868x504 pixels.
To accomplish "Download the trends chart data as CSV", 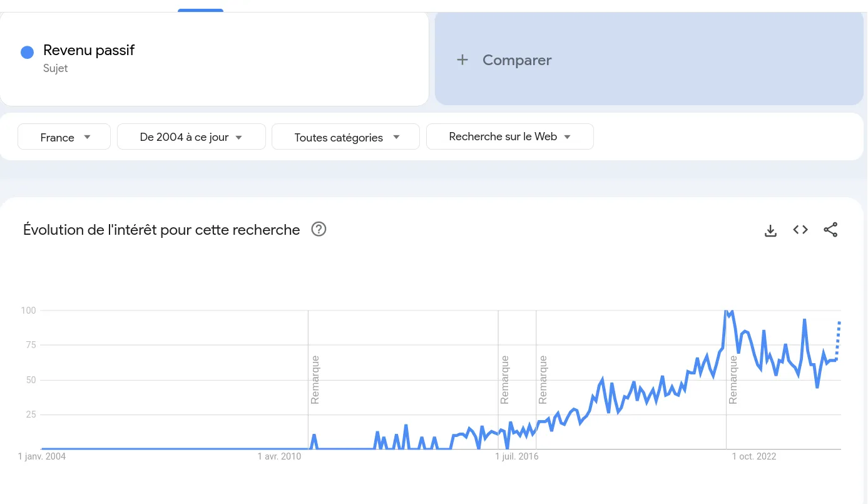I will [x=770, y=230].
